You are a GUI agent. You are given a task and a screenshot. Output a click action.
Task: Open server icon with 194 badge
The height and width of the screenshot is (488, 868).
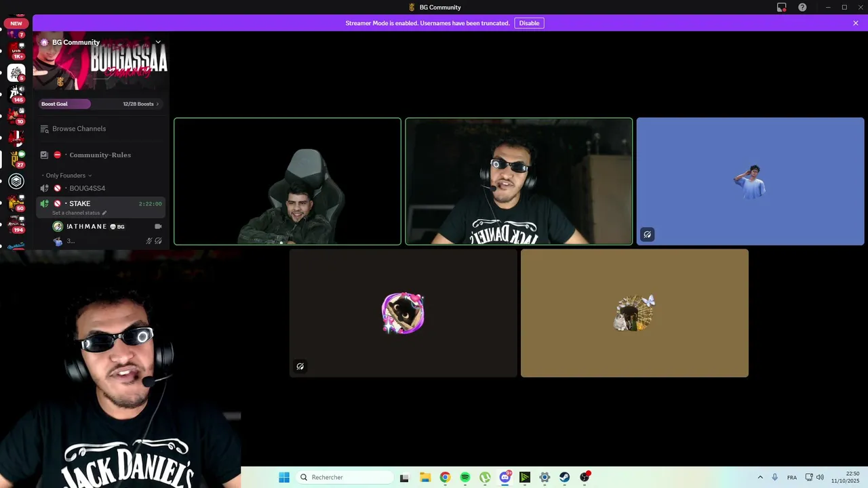16,224
